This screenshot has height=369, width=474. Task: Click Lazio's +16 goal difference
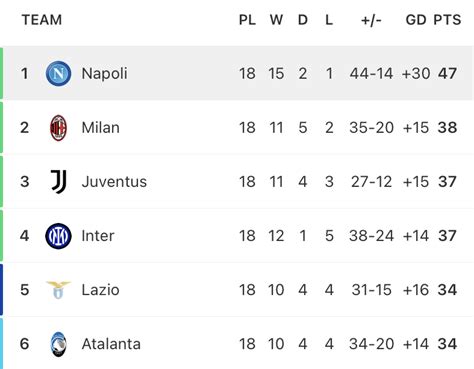pos(416,290)
